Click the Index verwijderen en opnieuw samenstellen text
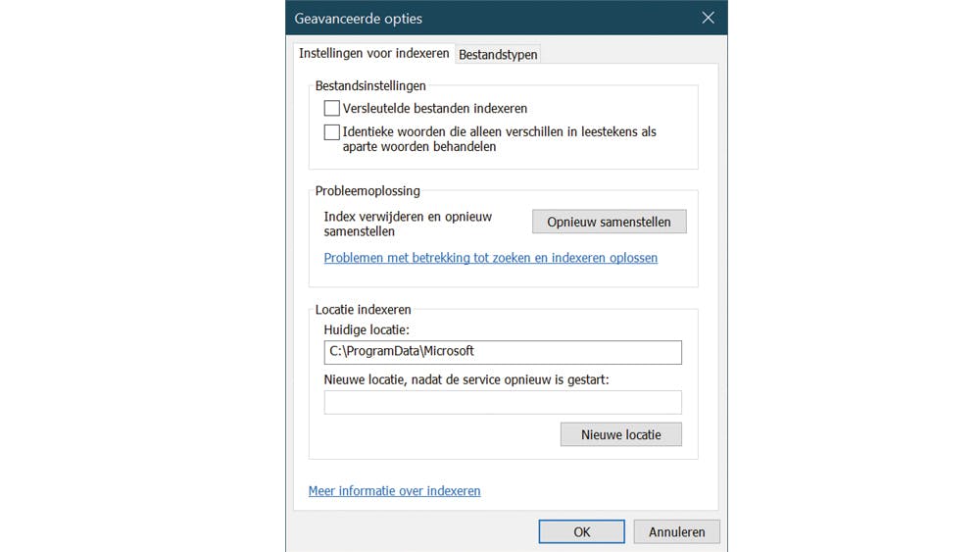The width and height of the screenshot is (980, 552). pyautogui.click(x=408, y=224)
